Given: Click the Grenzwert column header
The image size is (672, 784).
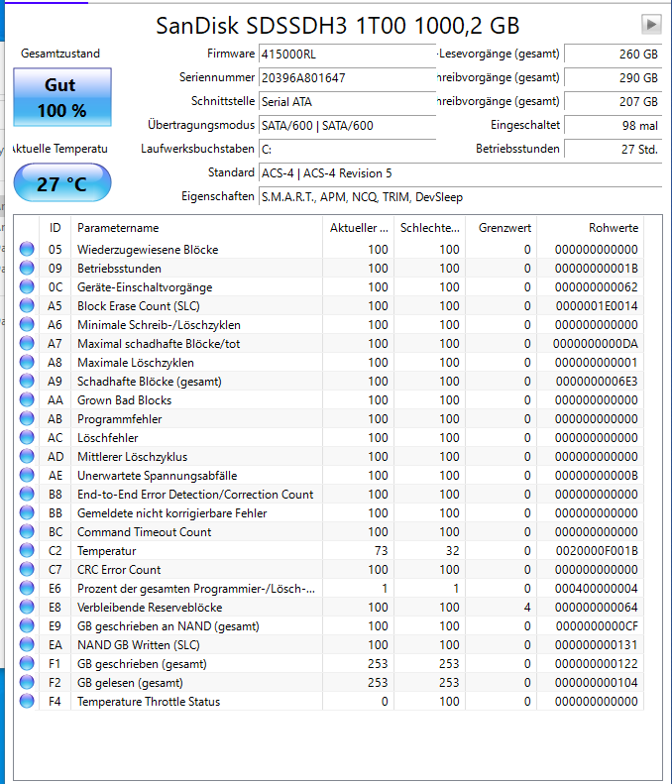Looking at the screenshot, I should click(x=501, y=228).
